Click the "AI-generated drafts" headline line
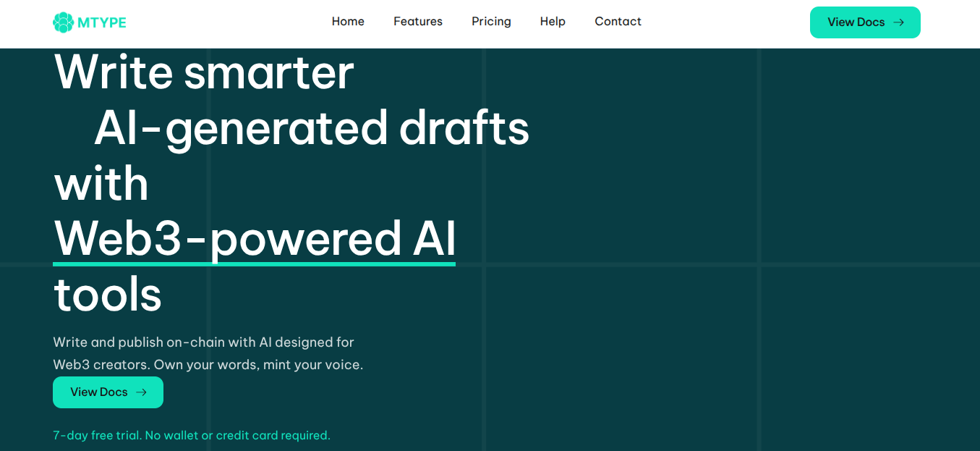Image resolution: width=980 pixels, height=451 pixels. [312, 128]
